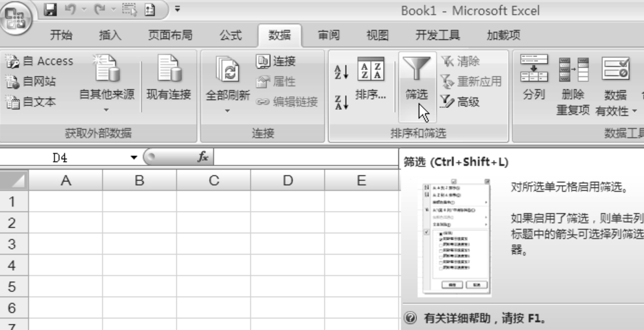Viewport: 644px width, 330px height.
Task: Open the 高级 filter option
Action: [x=460, y=101]
